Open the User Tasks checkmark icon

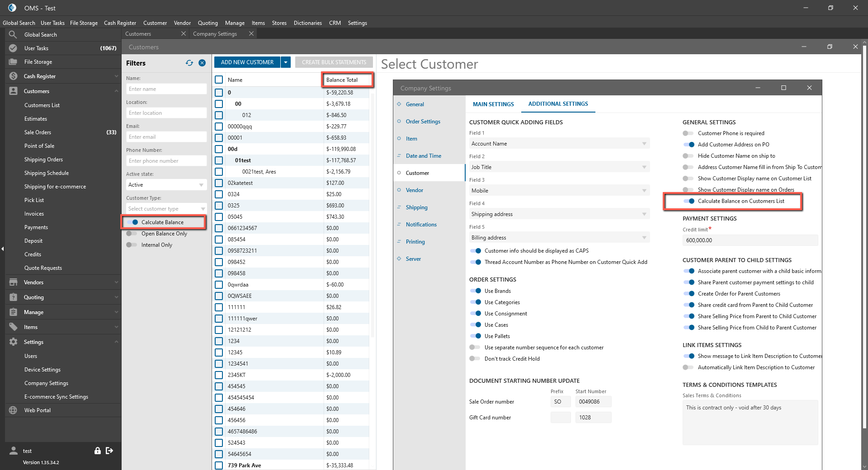pos(13,48)
